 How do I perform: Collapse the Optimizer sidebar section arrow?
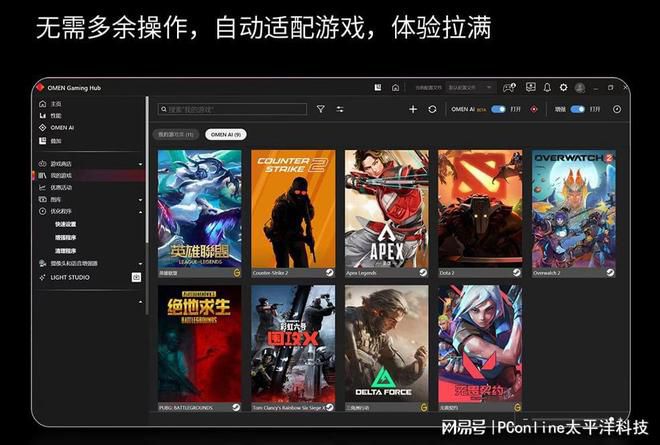[x=140, y=212]
